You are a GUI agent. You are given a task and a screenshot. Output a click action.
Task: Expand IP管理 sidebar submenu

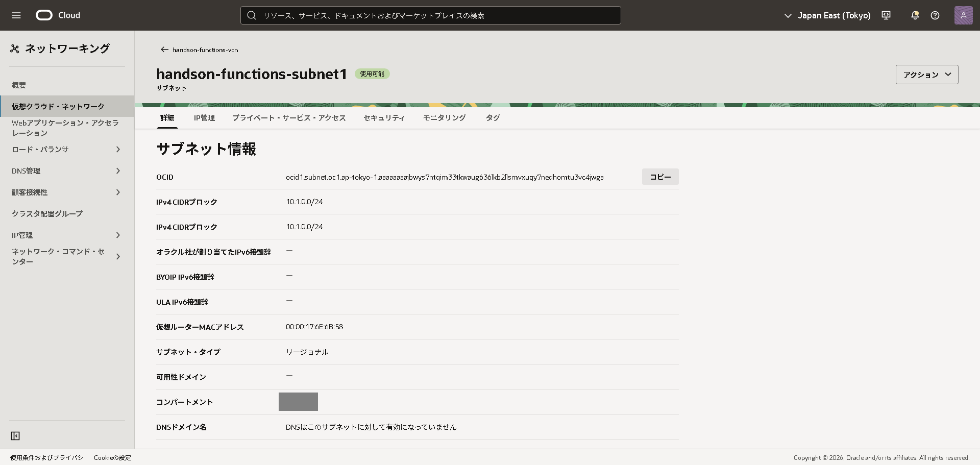118,235
